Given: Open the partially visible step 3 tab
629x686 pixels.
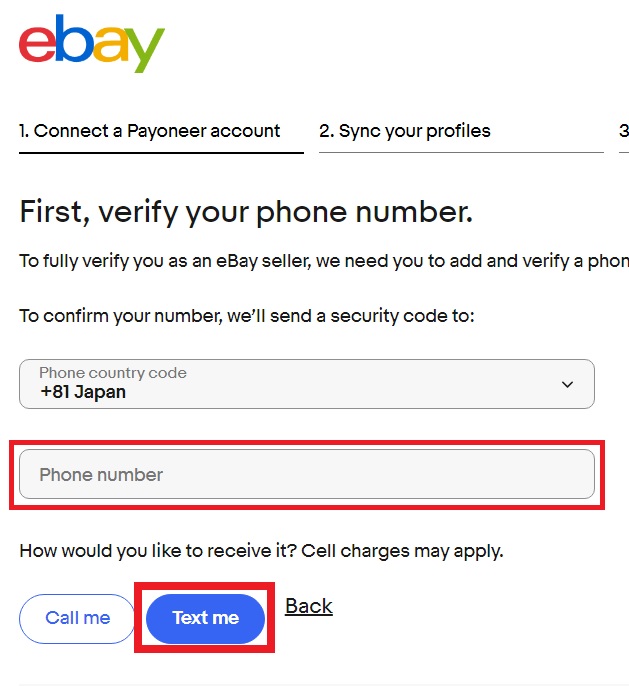Looking at the screenshot, I should pyautogui.click(x=624, y=131).
